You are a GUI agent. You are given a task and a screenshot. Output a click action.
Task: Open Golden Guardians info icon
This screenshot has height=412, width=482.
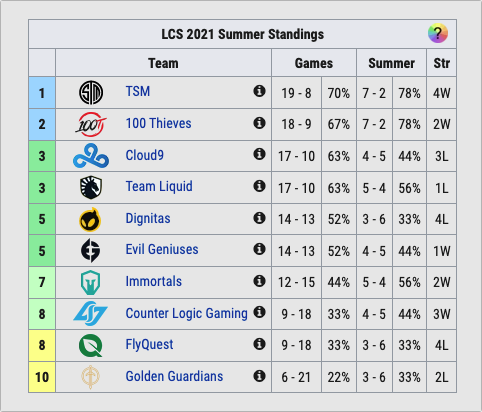(259, 376)
